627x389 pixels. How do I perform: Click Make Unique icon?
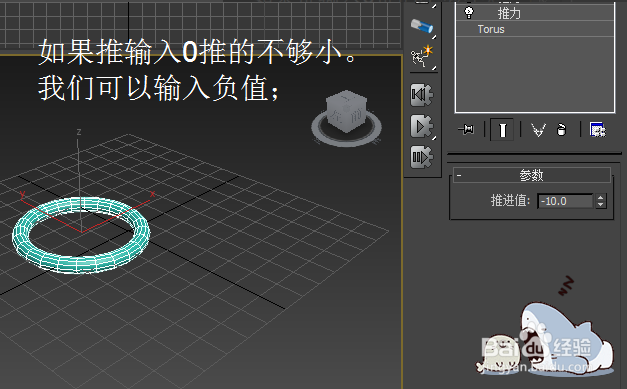538,130
